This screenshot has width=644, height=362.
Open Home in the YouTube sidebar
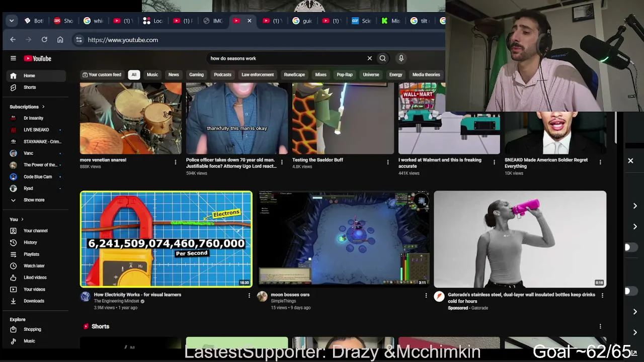pyautogui.click(x=37, y=76)
